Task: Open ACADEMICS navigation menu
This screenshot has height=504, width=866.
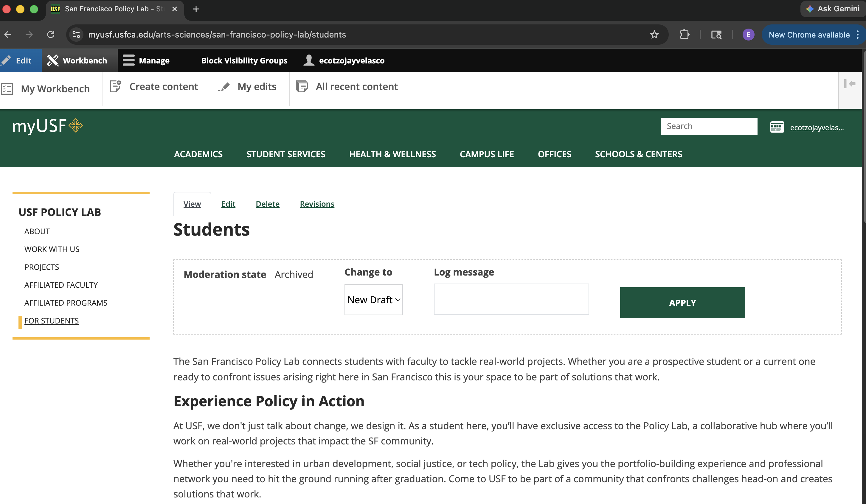Action: click(198, 154)
